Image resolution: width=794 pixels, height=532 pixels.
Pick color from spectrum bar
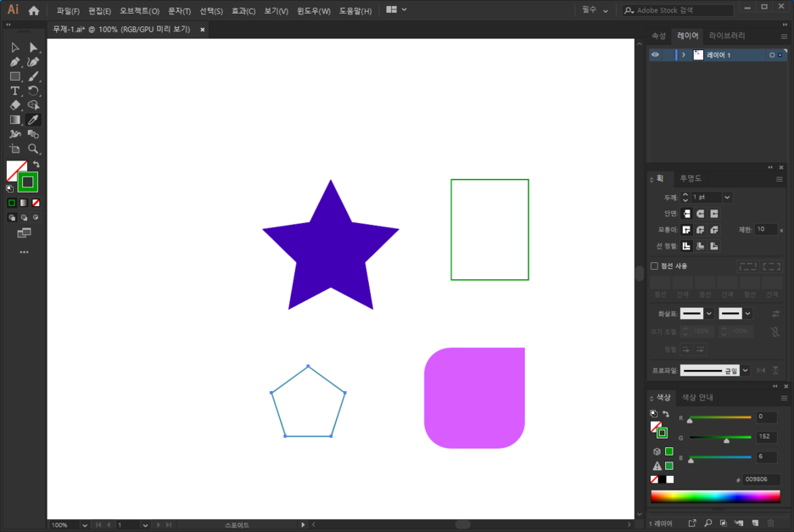point(715,496)
